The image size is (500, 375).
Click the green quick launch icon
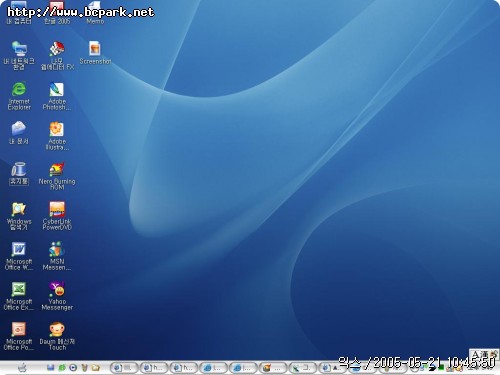tap(62, 368)
